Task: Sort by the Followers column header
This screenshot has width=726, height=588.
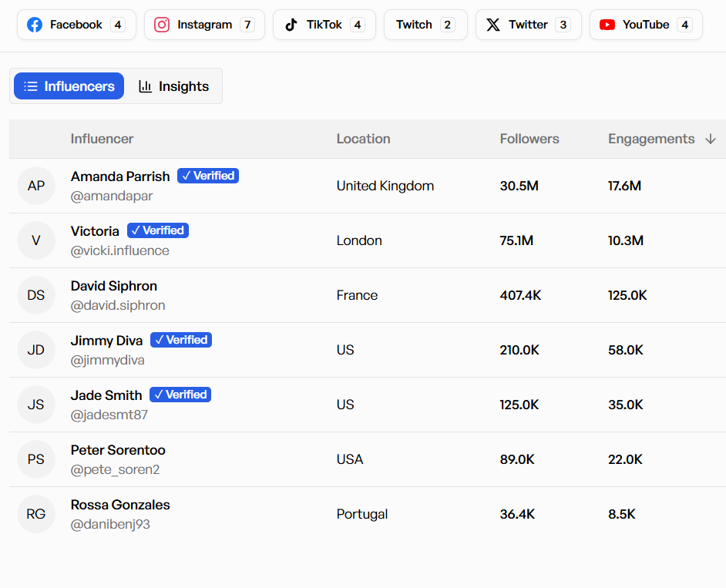Action: 529,139
